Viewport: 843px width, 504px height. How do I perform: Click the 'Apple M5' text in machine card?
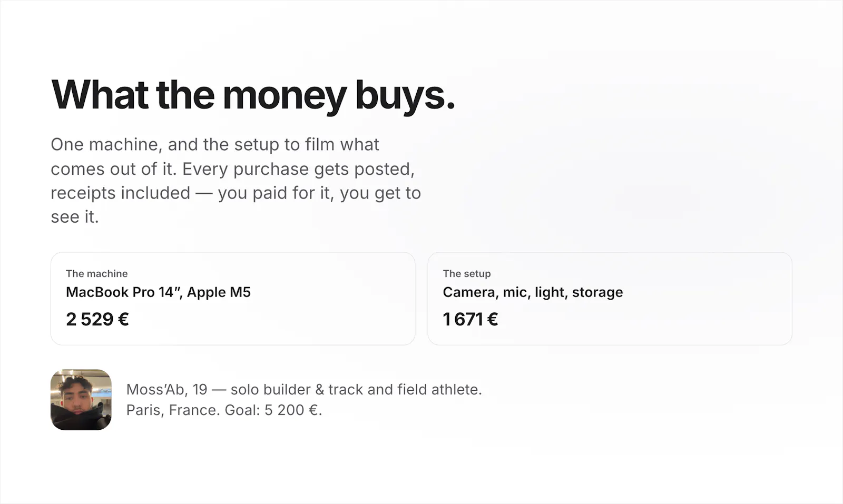[219, 292]
